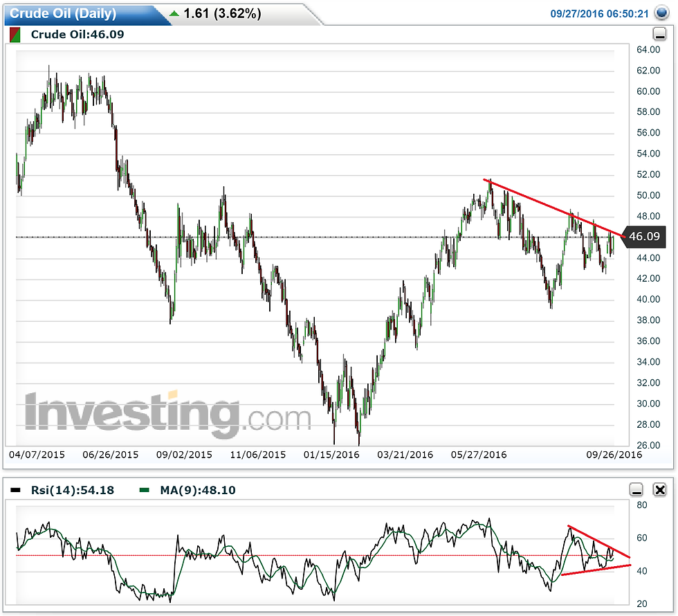Click the green MA(9) legend swatch
Screen dimensions: 678x616
[x=145, y=490]
